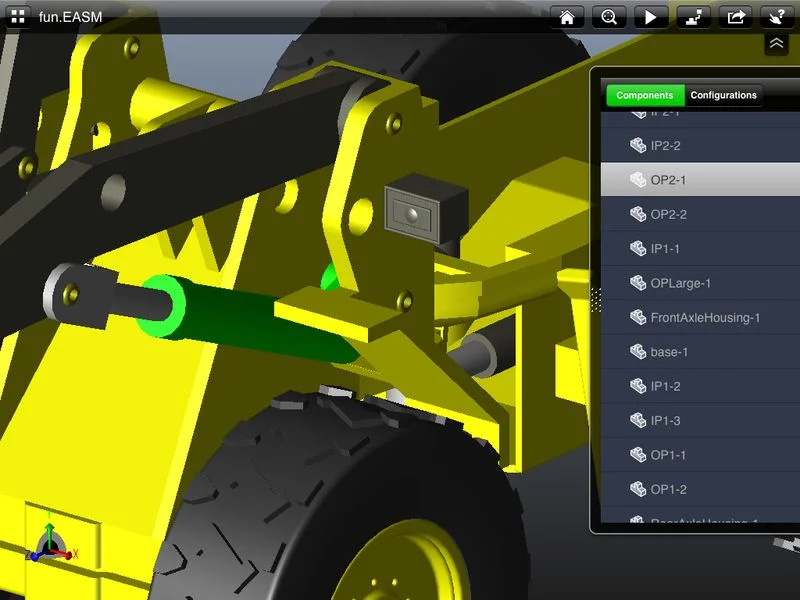Select IP2-2 in component list
The height and width of the screenshot is (600, 800).
665,146
